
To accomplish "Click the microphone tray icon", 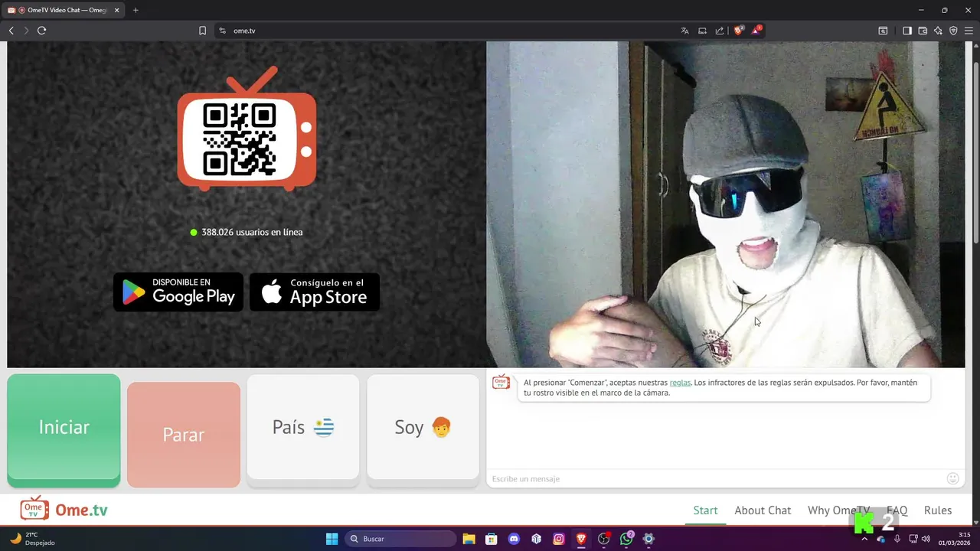I will [897, 539].
